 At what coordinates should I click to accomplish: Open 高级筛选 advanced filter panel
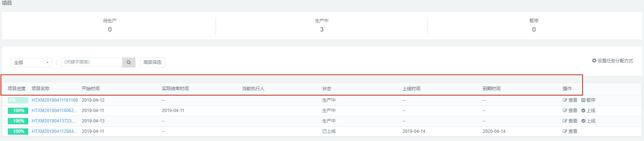click(x=152, y=62)
